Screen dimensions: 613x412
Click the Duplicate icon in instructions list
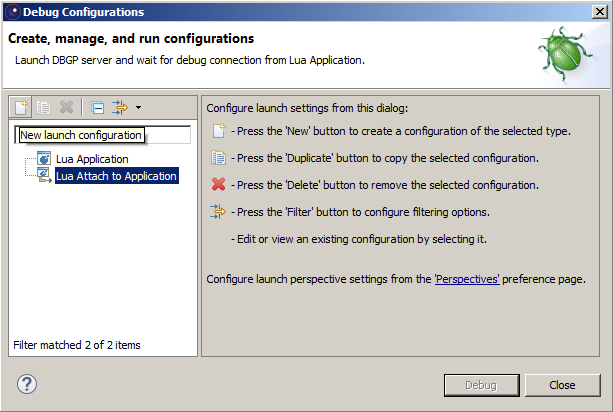tap(219, 158)
